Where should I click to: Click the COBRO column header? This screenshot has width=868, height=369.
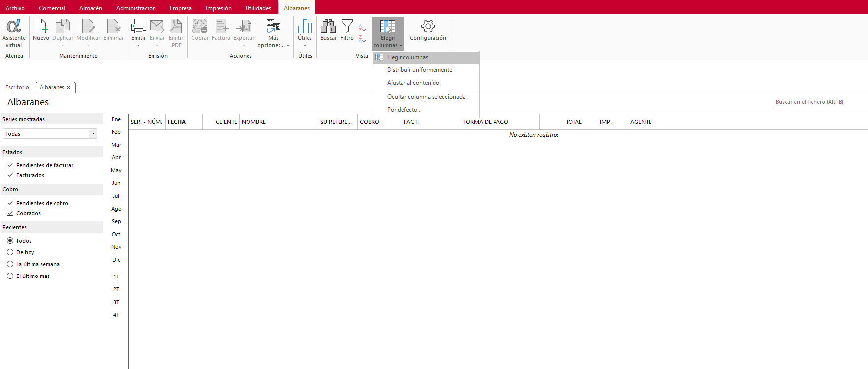coord(379,122)
